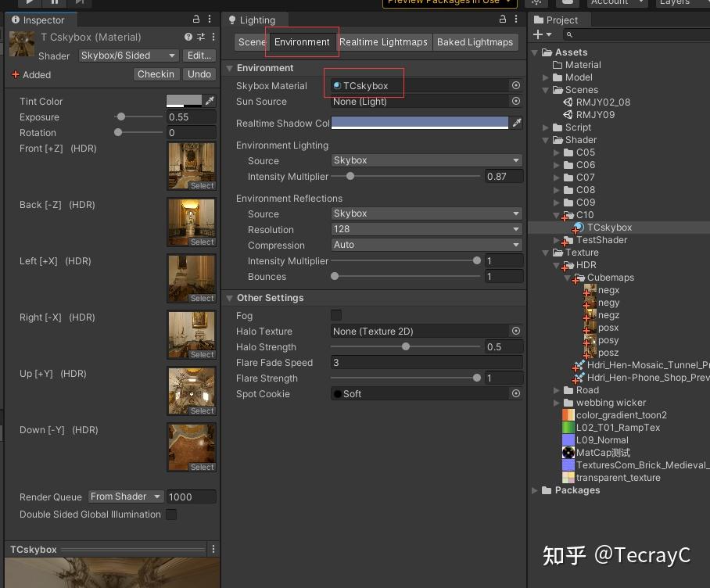Viewport: 710px width, 588px height.
Task: Open the Halo Texture object picker
Action: point(516,331)
